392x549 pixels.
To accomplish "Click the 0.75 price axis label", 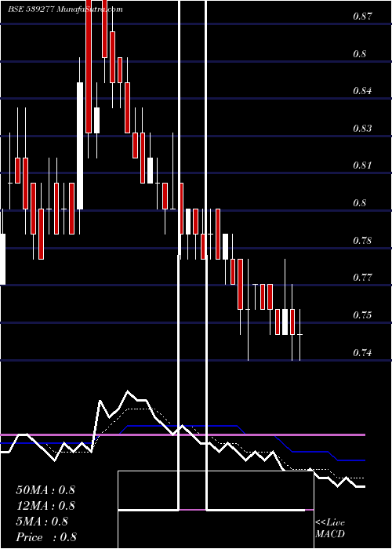I will tap(362, 315).
